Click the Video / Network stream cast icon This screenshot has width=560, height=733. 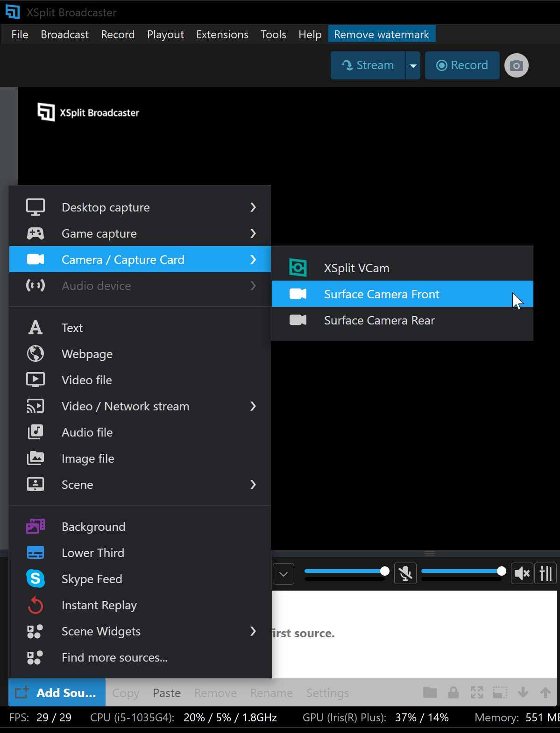tap(35, 406)
